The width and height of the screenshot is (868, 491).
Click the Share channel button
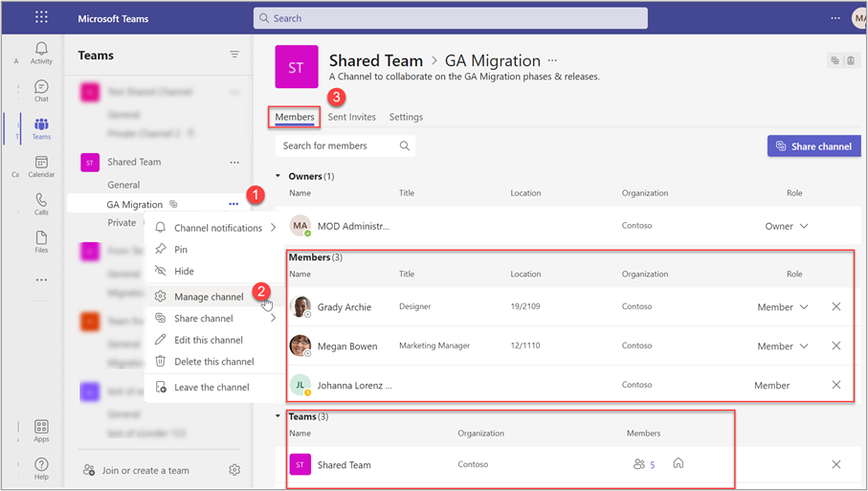tap(813, 146)
